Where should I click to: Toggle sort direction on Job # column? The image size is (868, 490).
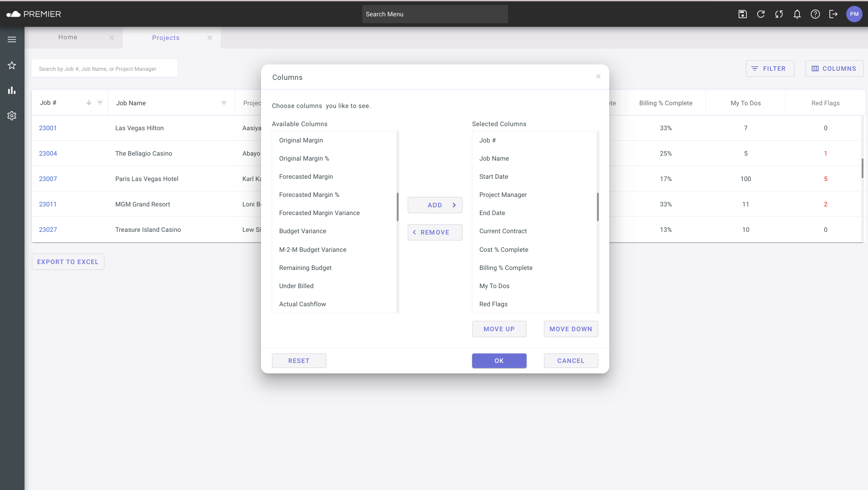click(x=89, y=103)
